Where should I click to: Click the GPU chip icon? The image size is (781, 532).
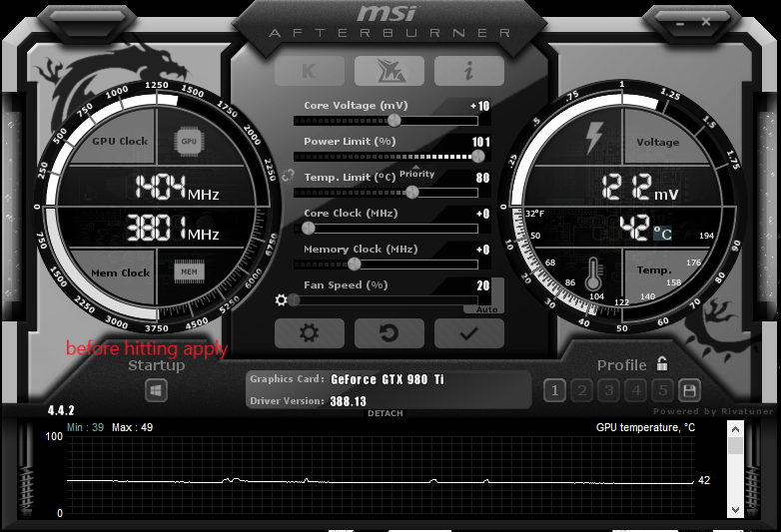tap(189, 142)
